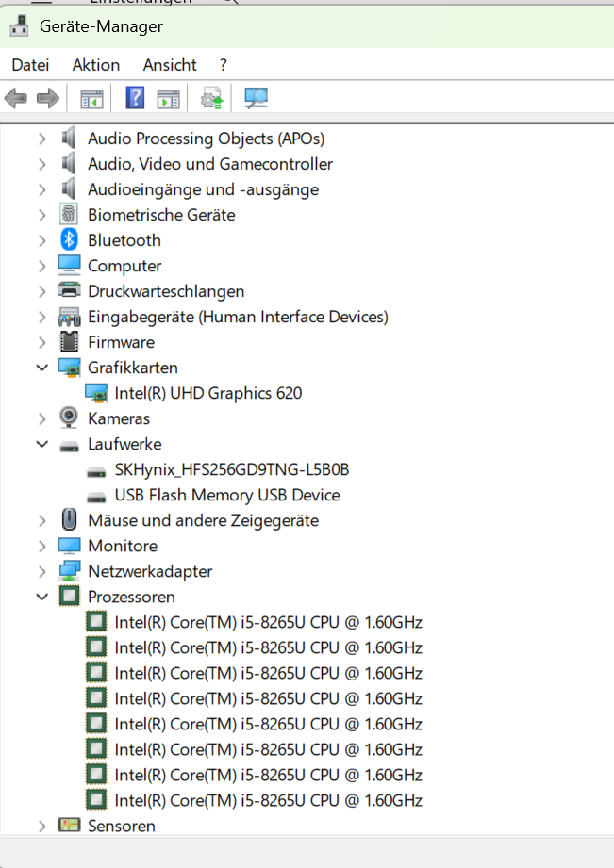Click the Back arrow toolbar icon
This screenshot has width=614, height=868.
(x=15, y=99)
